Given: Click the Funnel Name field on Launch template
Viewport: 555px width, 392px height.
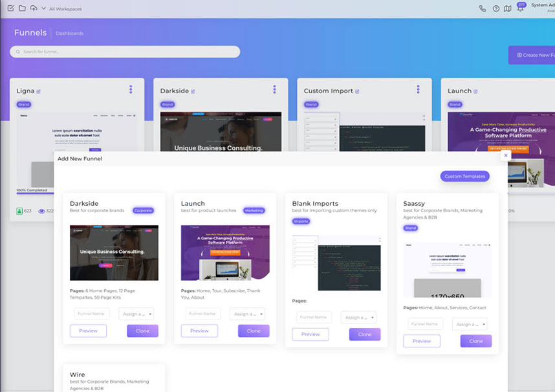Looking at the screenshot, I should click(202, 314).
